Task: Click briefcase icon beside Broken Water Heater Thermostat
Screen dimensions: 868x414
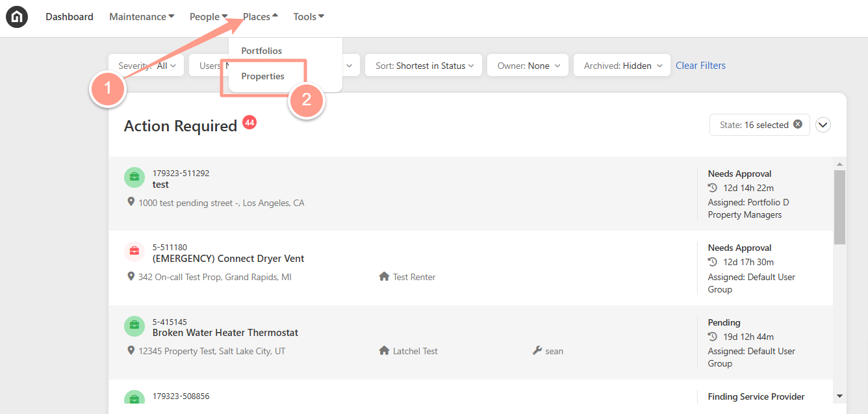Action: click(x=134, y=325)
